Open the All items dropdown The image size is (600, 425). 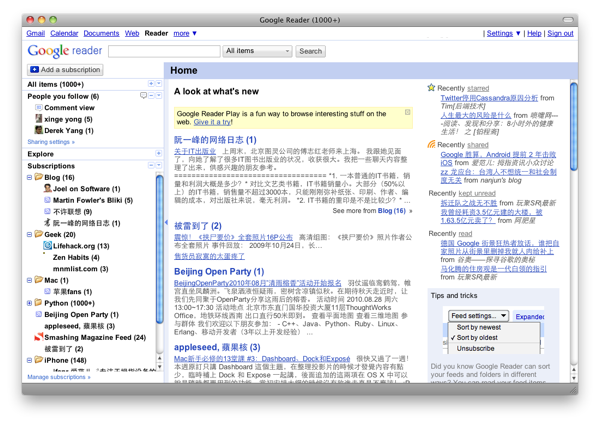point(257,51)
